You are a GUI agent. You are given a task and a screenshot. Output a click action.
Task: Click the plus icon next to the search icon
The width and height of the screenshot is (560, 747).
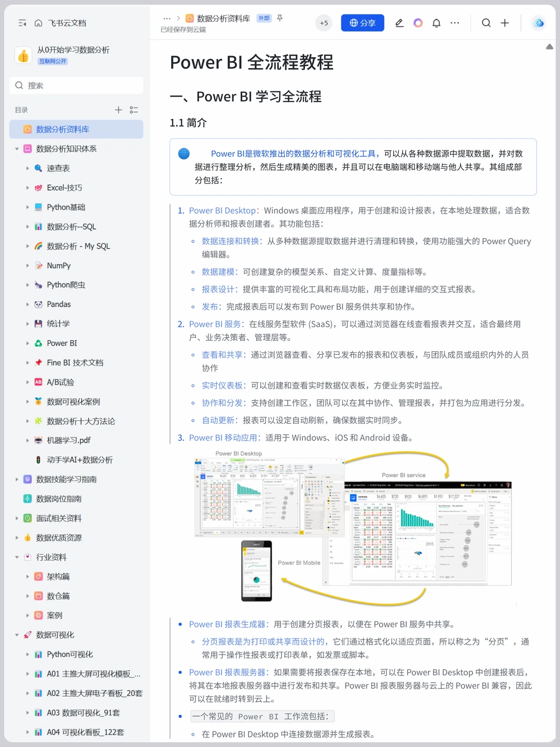click(505, 23)
